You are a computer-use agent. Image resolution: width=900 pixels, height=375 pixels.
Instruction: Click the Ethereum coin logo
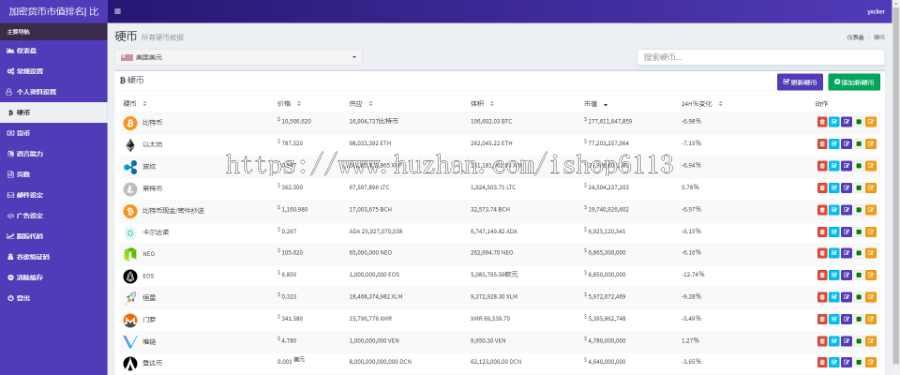tap(130, 144)
